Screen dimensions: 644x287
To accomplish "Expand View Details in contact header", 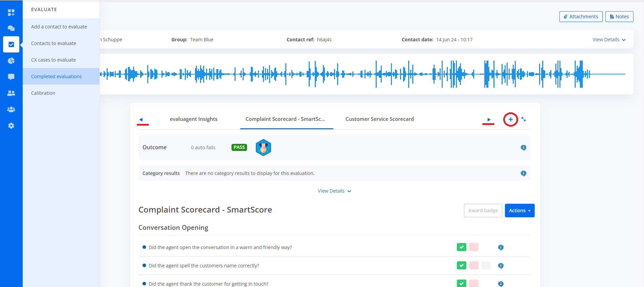I will [x=609, y=40].
